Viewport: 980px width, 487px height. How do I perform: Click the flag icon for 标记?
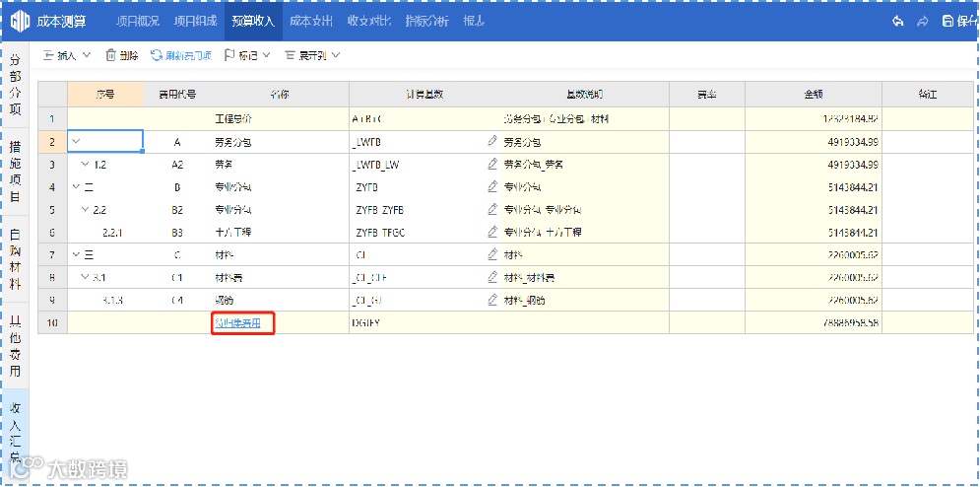229,55
